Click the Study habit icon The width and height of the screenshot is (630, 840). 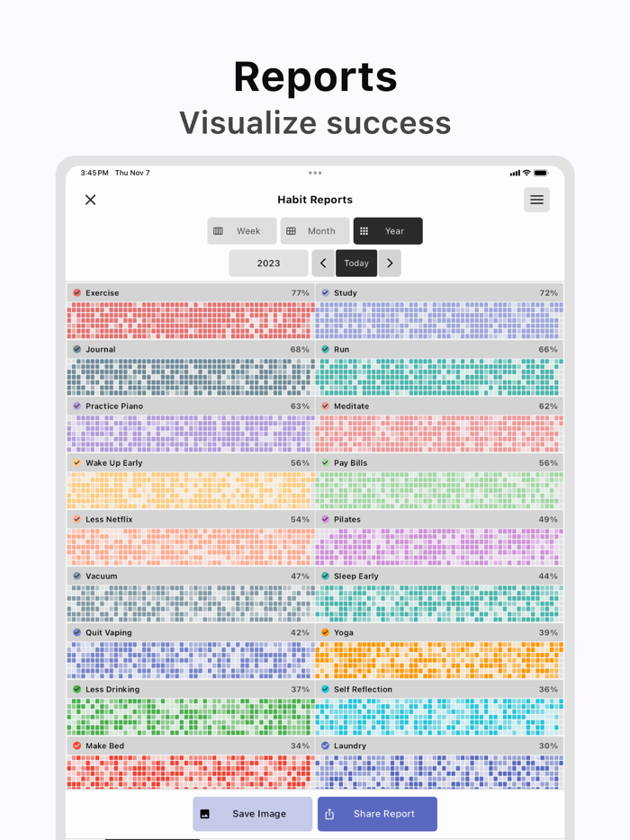[x=324, y=292]
